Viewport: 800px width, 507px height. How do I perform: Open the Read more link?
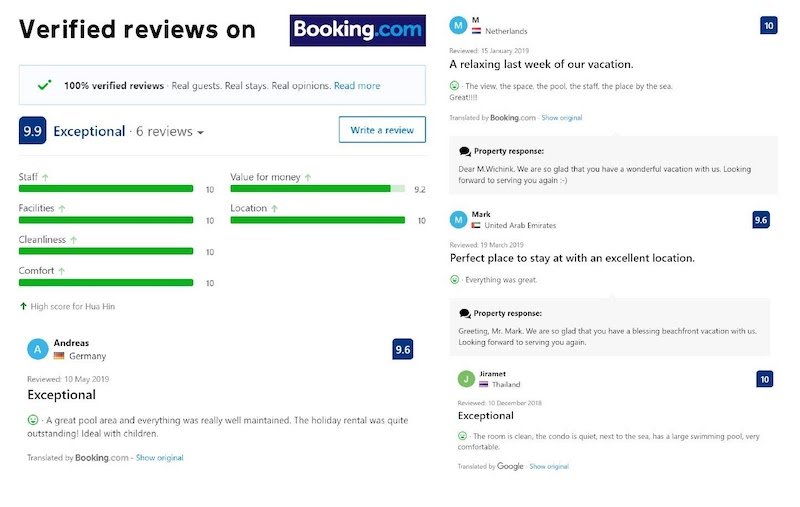tap(357, 86)
